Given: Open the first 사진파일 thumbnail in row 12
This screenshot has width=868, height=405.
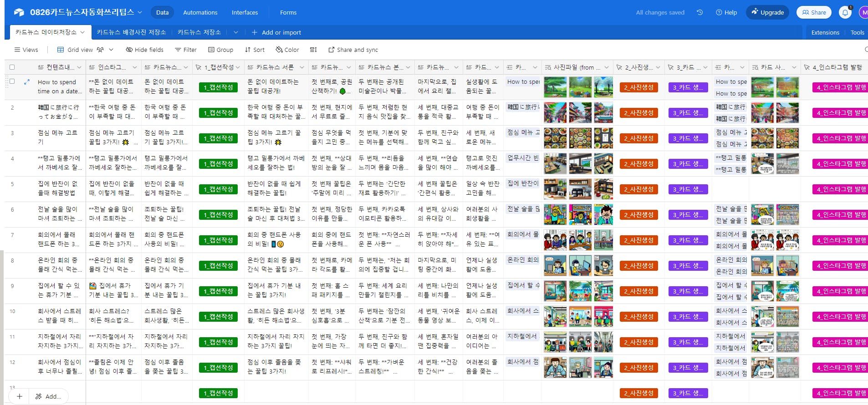Looking at the screenshot, I should (x=556, y=367).
